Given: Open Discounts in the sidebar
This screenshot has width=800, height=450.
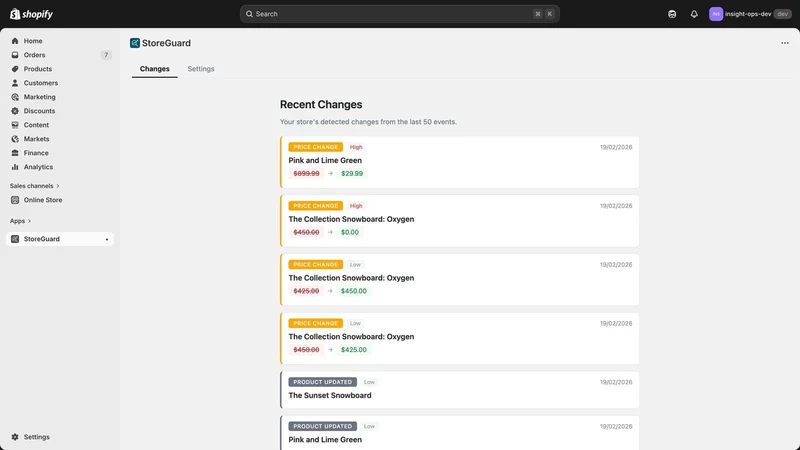Looking at the screenshot, I should [60, 111].
